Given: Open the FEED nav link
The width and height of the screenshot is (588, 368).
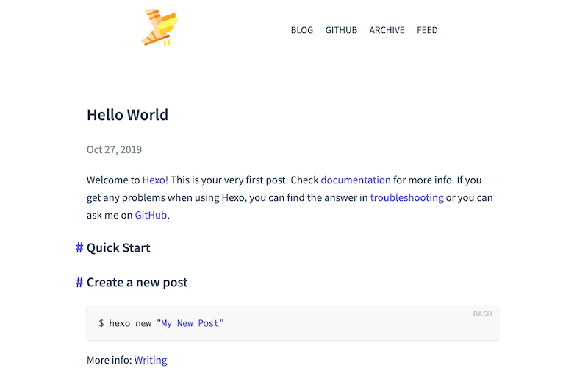Looking at the screenshot, I should [x=427, y=30].
